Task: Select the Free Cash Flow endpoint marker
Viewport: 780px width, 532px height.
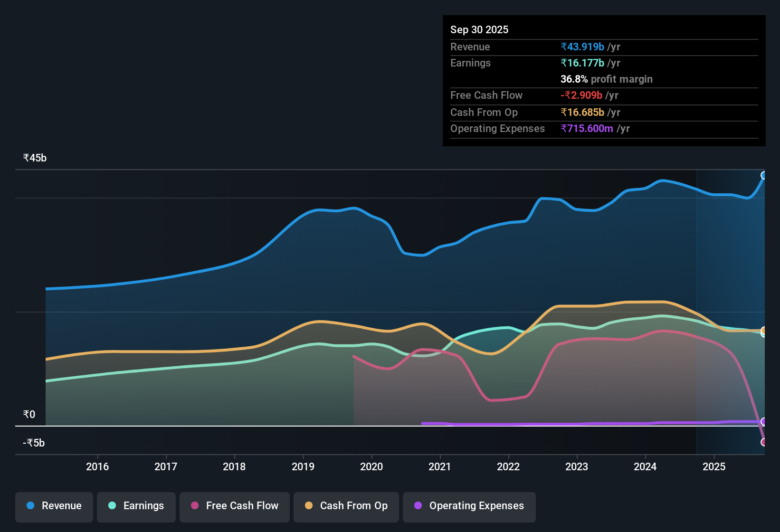Action: coord(764,443)
